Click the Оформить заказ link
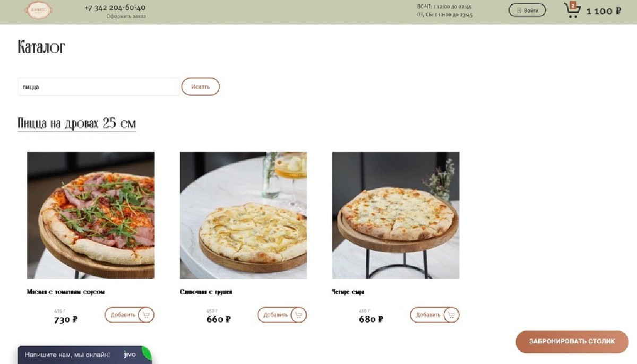Screen dimensions: 637x364 coord(126,16)
